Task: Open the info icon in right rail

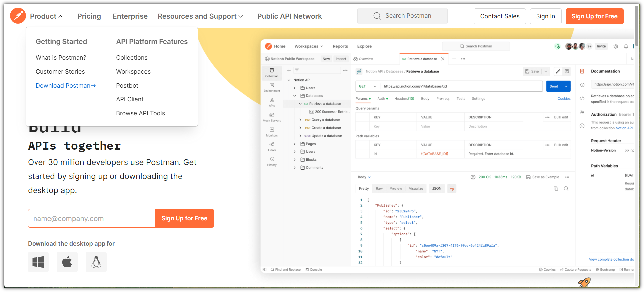Action: pos(582,126)
